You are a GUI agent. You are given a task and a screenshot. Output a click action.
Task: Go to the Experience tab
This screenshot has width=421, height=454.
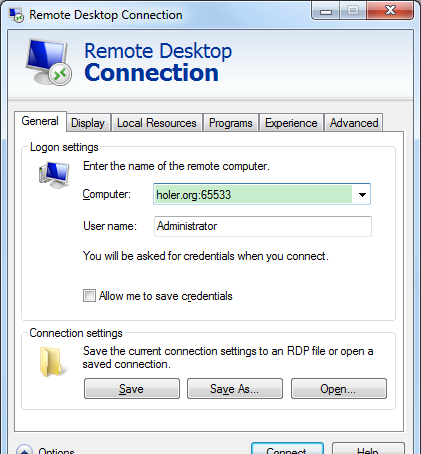(291, 123)
